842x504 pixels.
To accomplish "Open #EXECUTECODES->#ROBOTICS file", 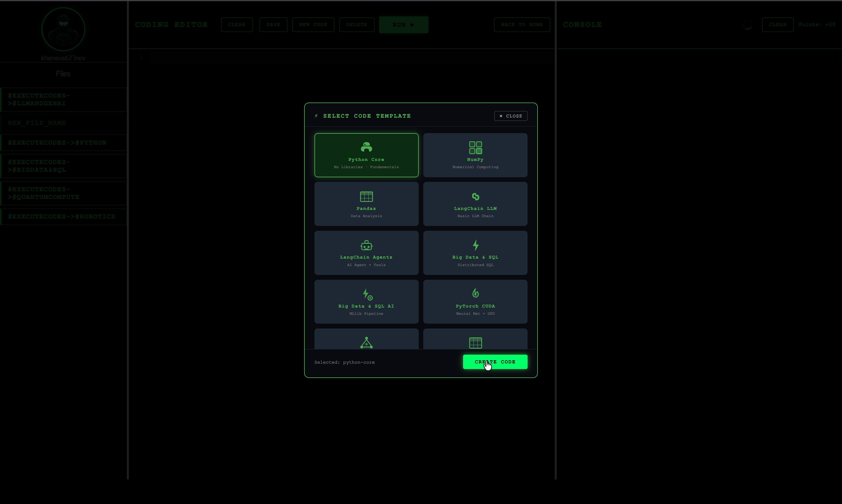I will (x=64, y=217).
